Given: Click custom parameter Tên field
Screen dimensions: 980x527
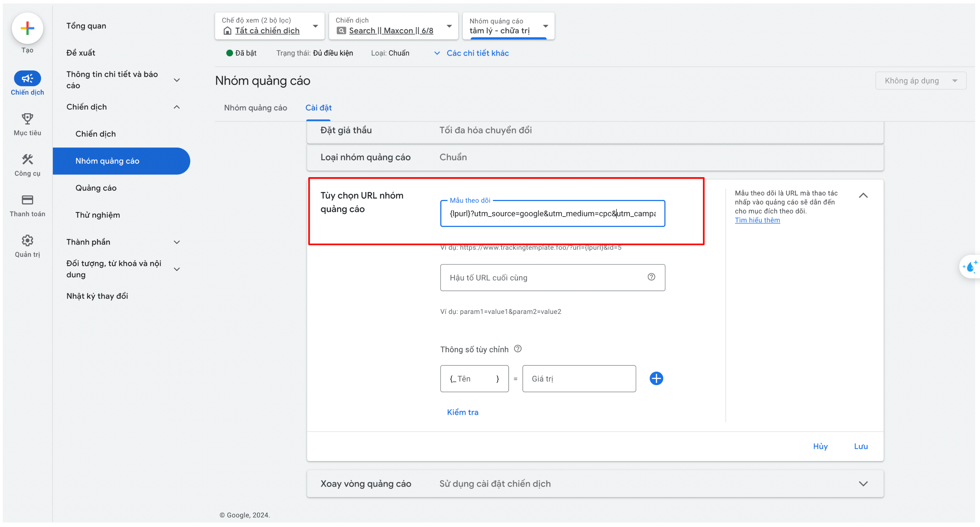Looking at the screenshot, I should click(474, 379).
